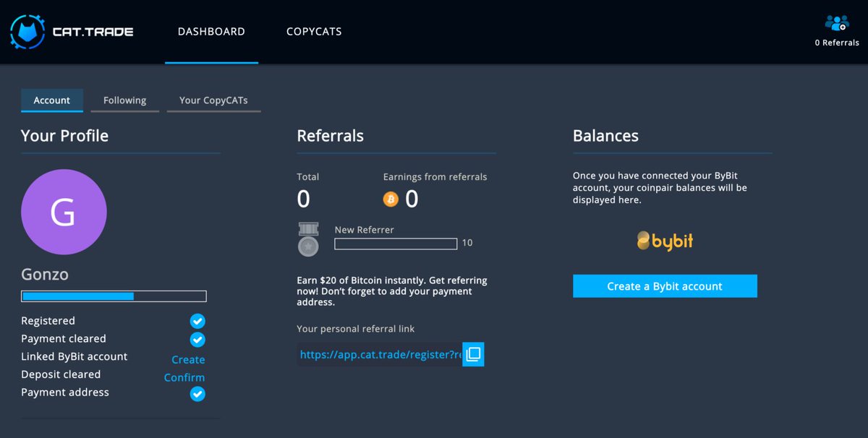Click the Total referrals label
Viewport: 868px width, 438px height.
pos(307,177)
